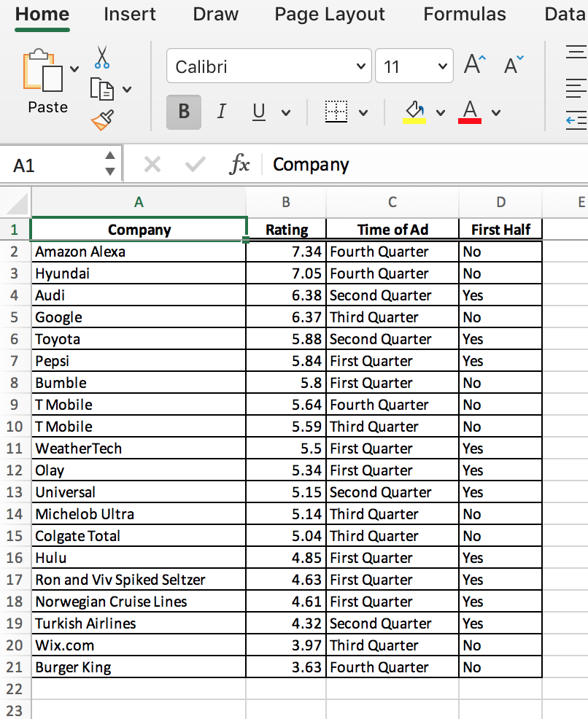Open the Insert Function fx icon
588x719 pixels.
[x=241, y=164]
